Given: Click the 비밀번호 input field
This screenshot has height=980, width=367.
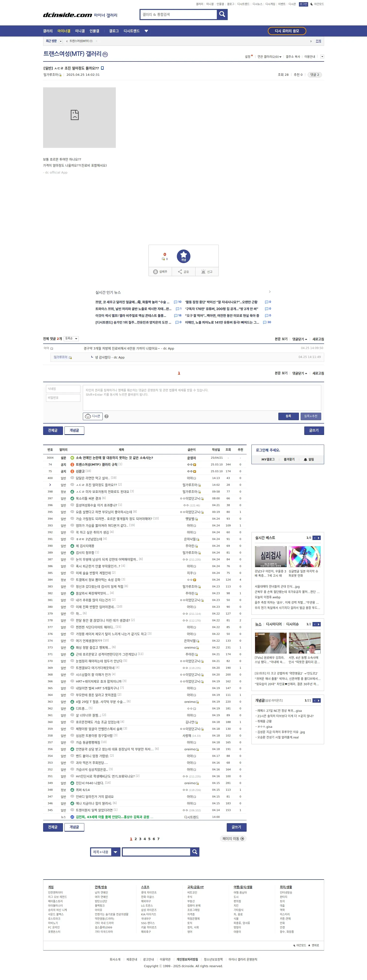Looking at the screenshot, I should click(63, 398).
